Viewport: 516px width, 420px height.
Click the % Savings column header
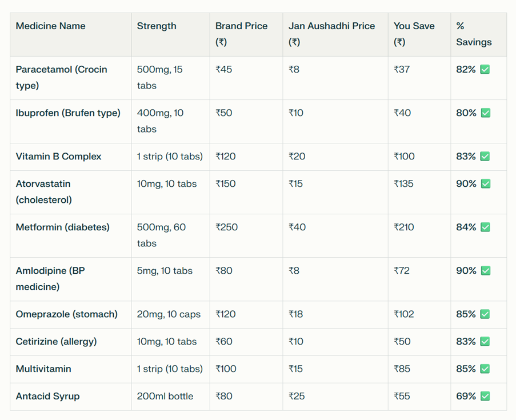pyautogui.click(x=474, y=34)
